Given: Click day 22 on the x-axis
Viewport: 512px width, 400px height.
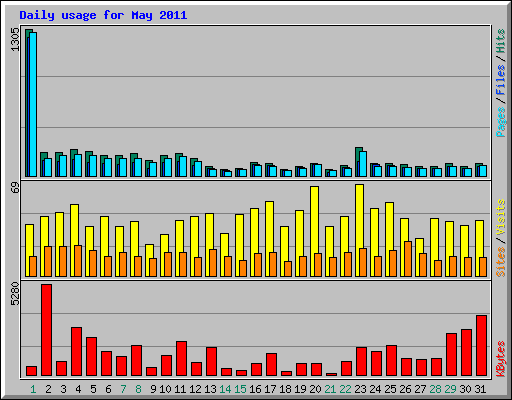Looking at the screenshot, I should tap(345, 389).
